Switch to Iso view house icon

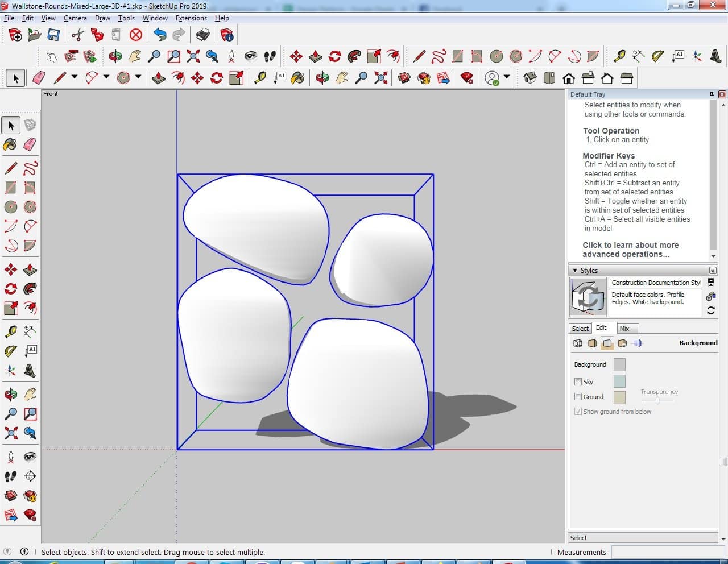(x=530, y=78)
